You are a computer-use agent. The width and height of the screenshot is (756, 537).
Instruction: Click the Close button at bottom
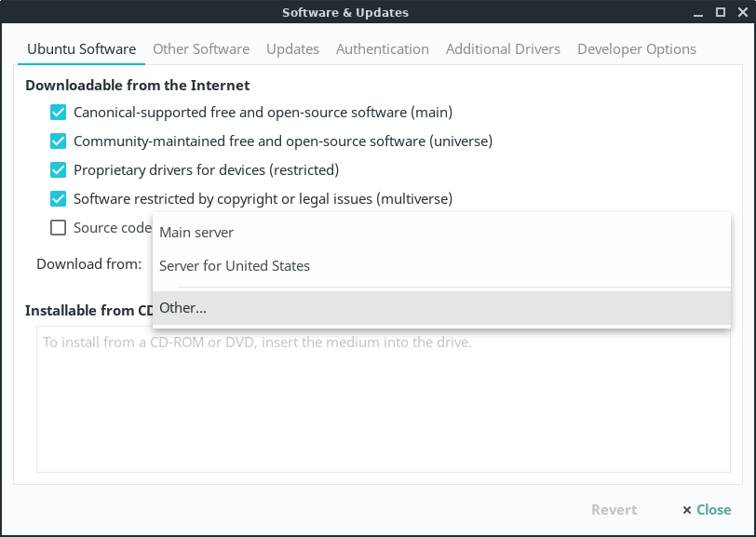click(x=707, y=510)
